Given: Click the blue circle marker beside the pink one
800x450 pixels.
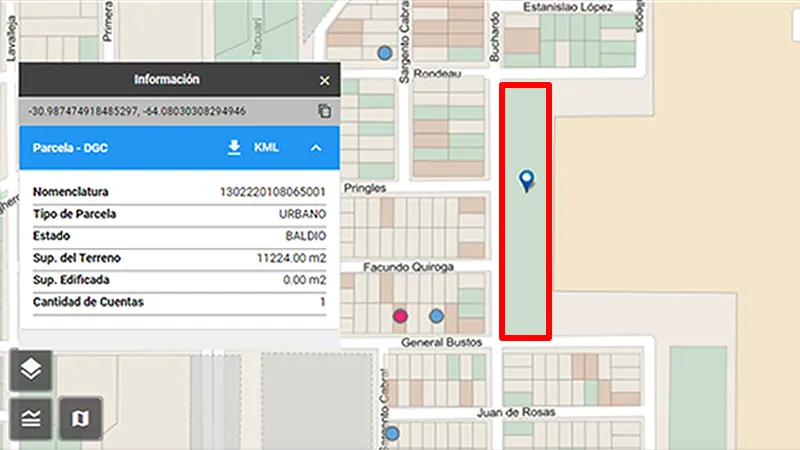Looking at the screenshot, I should coord(436,316).
